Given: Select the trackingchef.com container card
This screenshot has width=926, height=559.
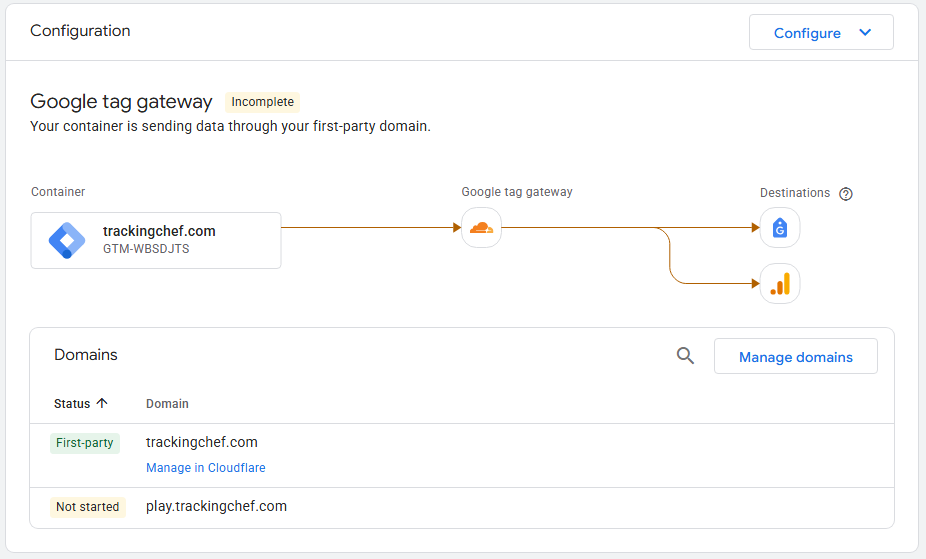Looking at the screenshot, I should (x=156, y=240).
